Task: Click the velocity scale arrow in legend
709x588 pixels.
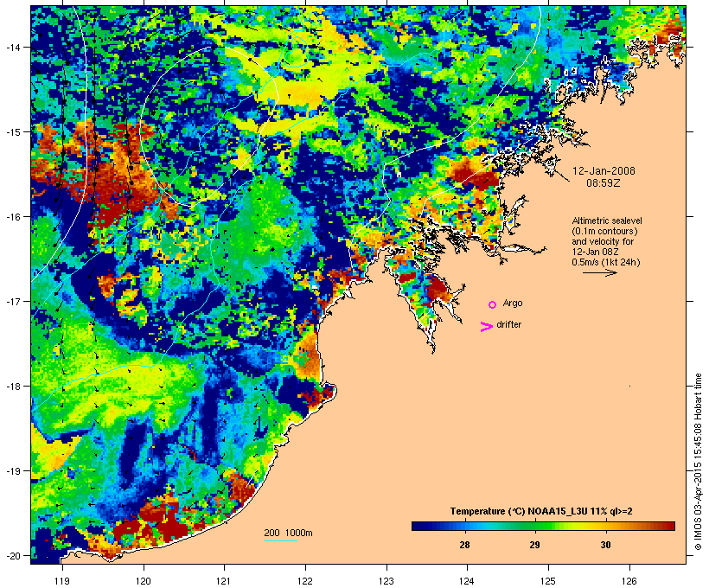Action: point(600,272)
